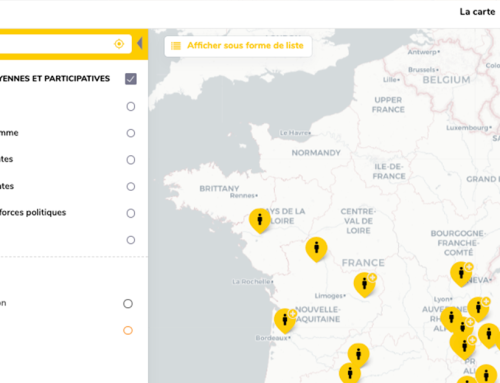Select the radio button above the 'mme' row
500x383 pixels.
pyautogui.click(x=131, y=107)
